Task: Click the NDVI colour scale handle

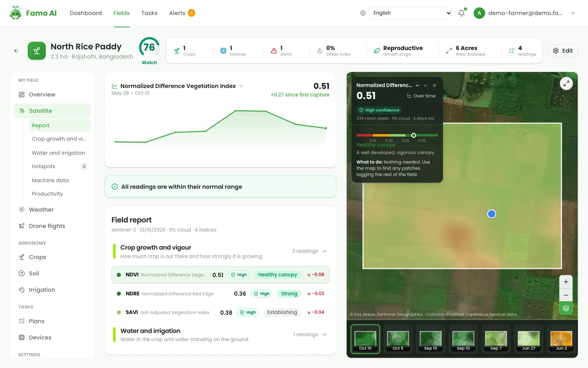Action: click(x=414, y=135)
